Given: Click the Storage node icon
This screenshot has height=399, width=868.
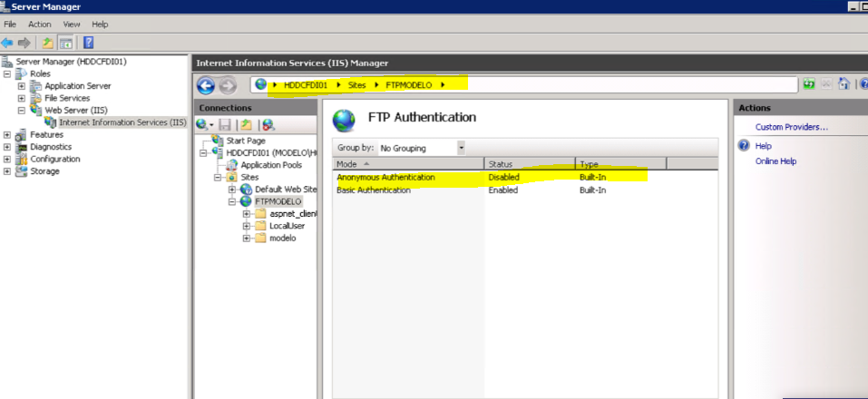Looking at the screenshot, I should (21, 171).
